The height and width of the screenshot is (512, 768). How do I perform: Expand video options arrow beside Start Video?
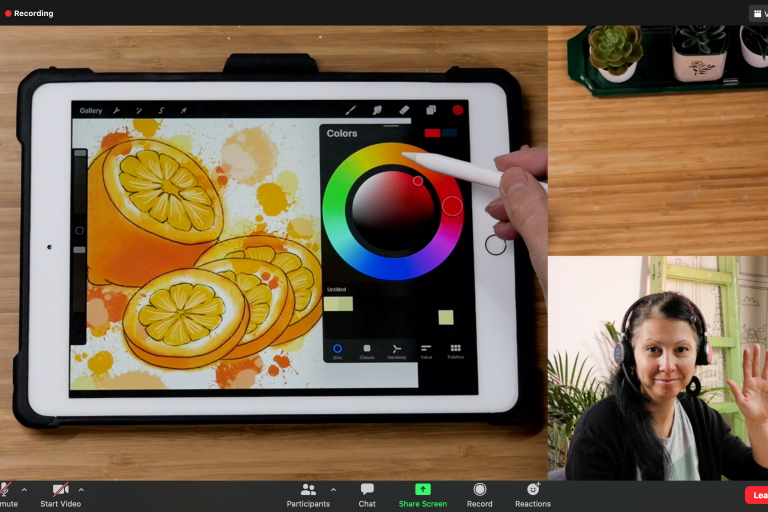81,490
